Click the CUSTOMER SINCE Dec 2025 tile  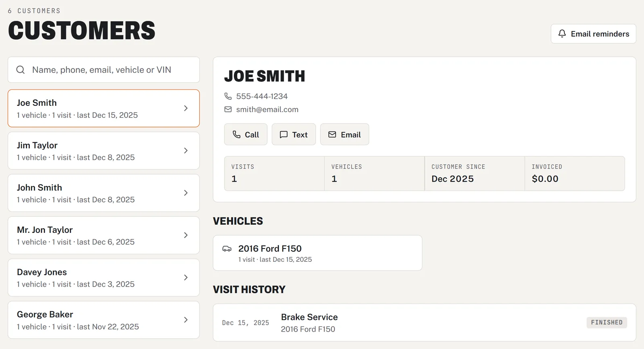(475, 173)
